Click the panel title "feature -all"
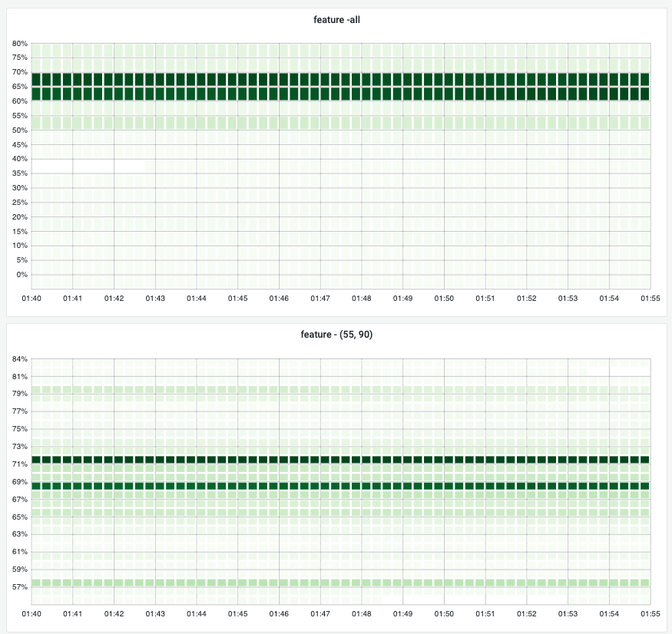This screenshot has width=672, height=634. (336, 19)
